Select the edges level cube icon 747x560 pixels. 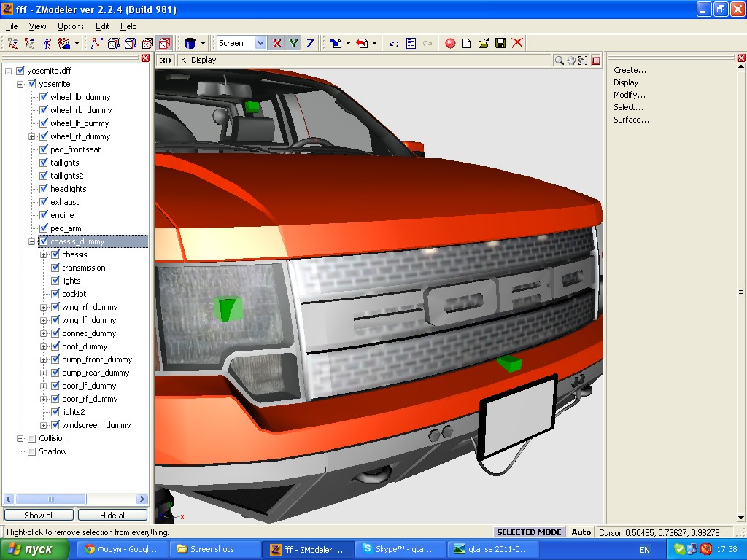[113, 43]
